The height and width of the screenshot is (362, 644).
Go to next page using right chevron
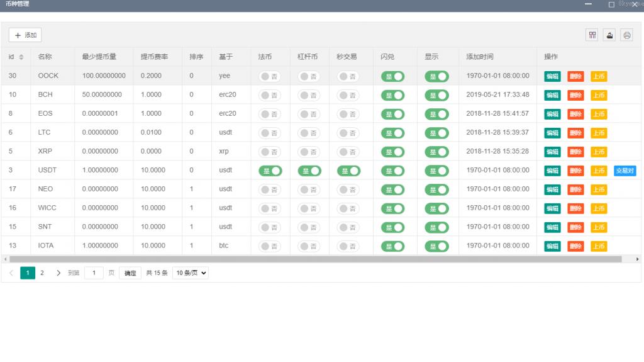[58, 273]
